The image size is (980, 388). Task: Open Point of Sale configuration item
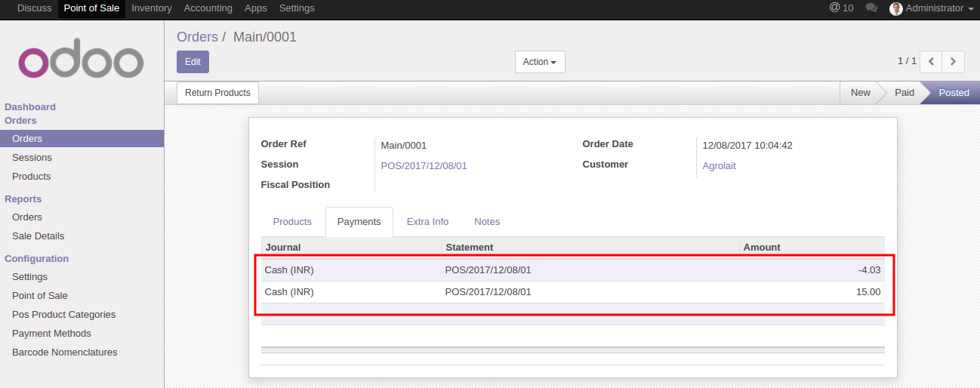click(x=39, y=296)
